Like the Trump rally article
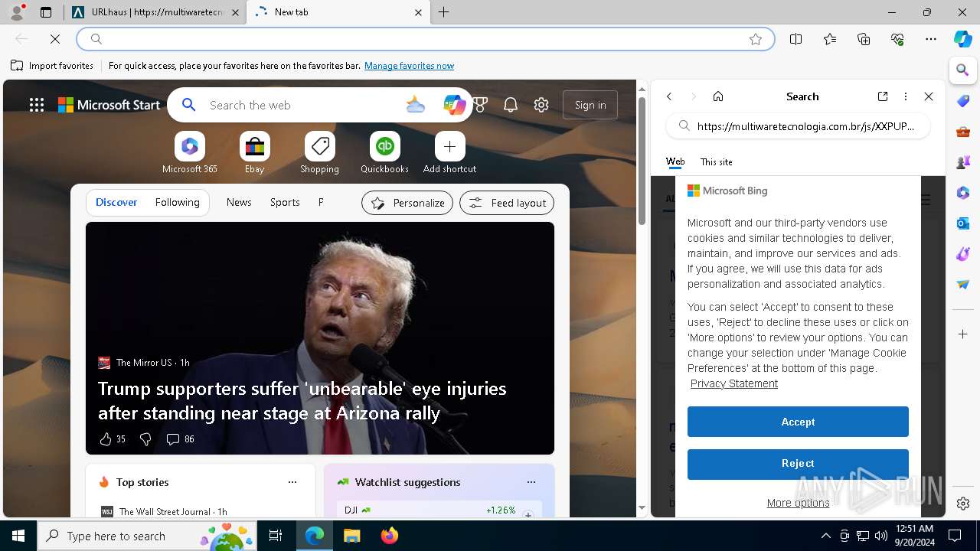 coord(112,439)
